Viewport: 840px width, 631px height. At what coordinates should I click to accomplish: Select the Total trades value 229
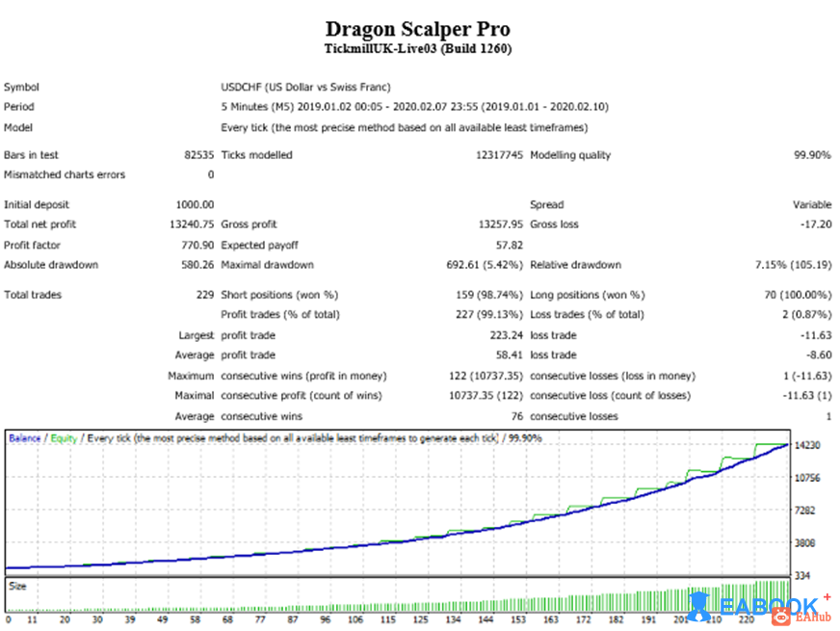pyautogui.click(x=204, y=295)
